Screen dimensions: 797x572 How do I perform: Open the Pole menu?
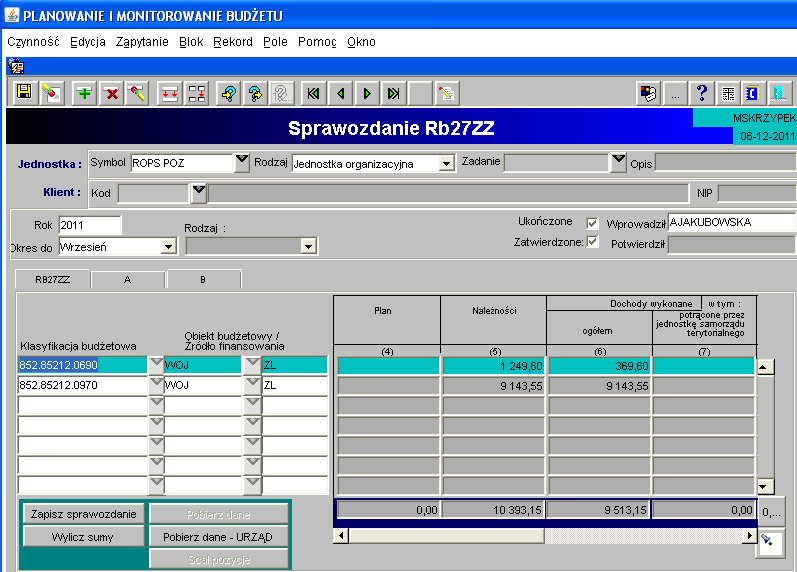click(x=275, y=42)
